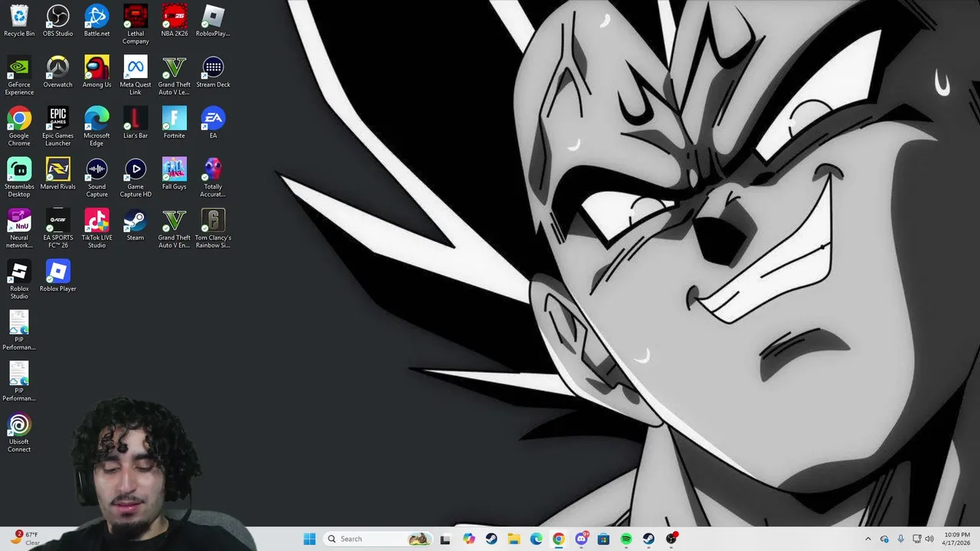Open the Game Capture HD shortcut

(x=136, y=178)
